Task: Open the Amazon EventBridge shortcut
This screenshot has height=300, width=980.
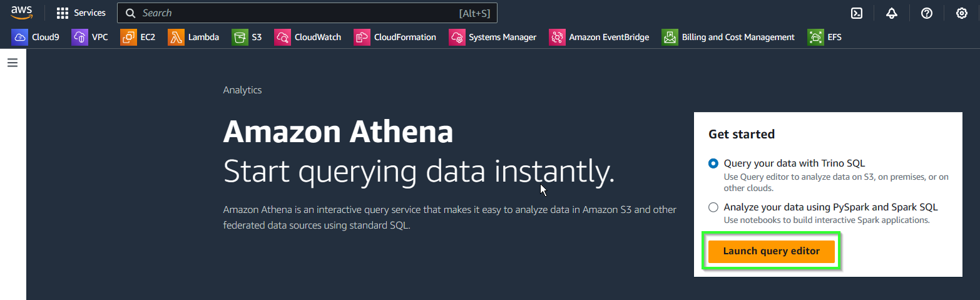Action: click(x=599, y=38)
